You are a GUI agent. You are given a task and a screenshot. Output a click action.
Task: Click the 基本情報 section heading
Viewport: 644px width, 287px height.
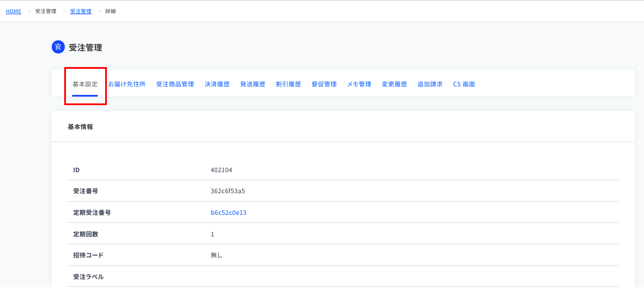click(80, 127)
